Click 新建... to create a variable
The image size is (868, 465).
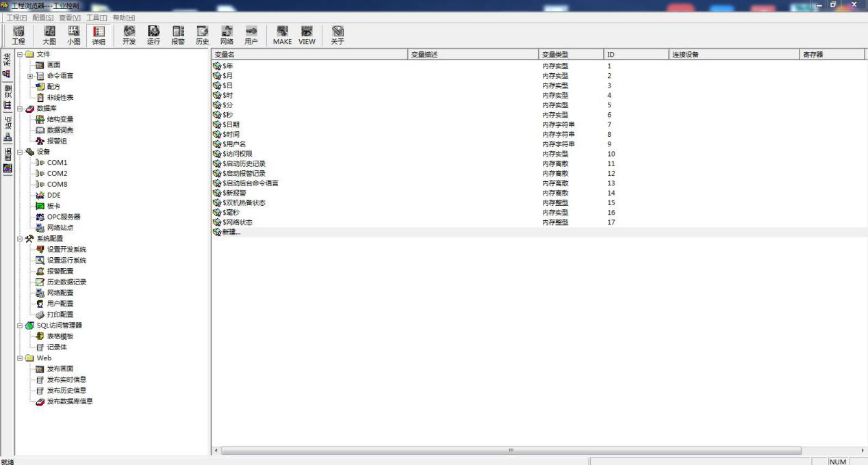point(231,232)
